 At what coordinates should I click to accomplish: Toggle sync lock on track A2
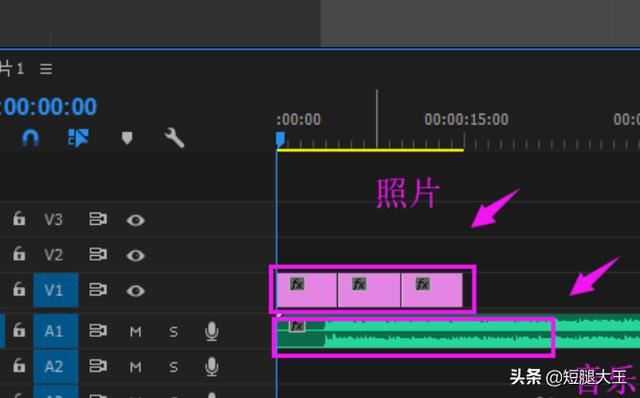[98, 366]
